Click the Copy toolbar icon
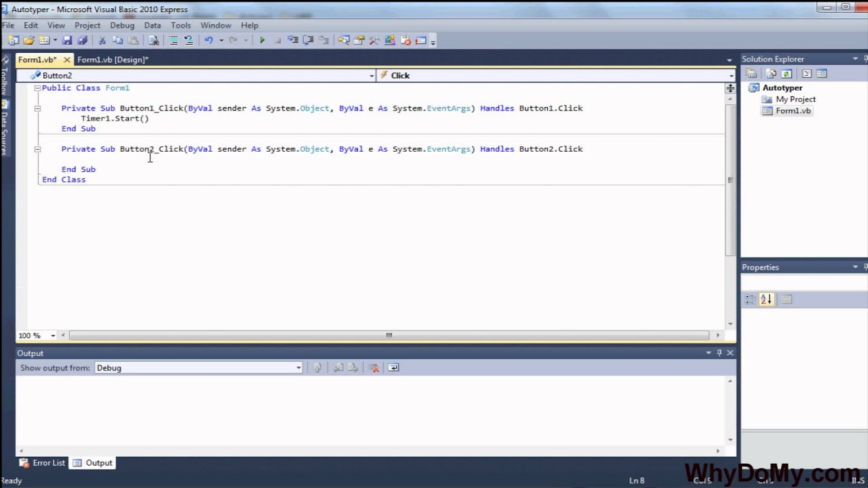 [117, 41]
